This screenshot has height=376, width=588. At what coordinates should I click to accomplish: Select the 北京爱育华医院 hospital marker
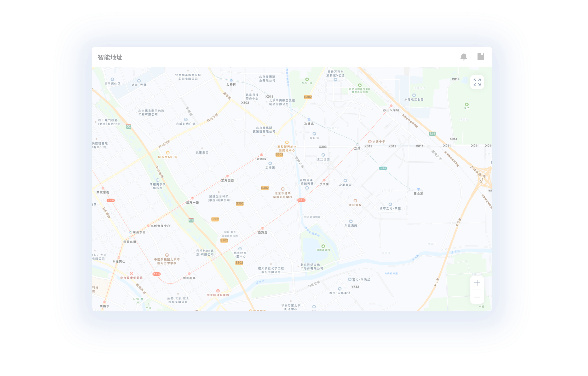click(x=131, y=274)
